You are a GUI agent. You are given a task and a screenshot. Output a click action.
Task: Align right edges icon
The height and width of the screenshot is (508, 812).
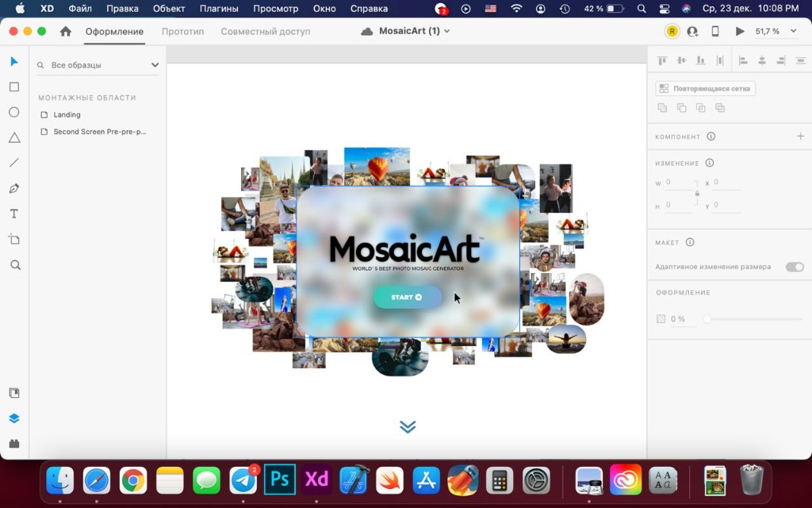click(781, 60)
